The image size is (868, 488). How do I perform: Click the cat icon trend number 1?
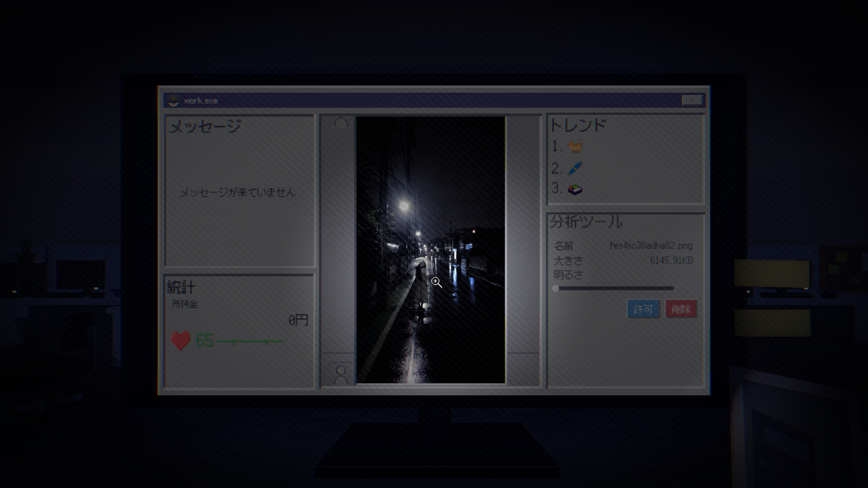click(x=575, y=146)
